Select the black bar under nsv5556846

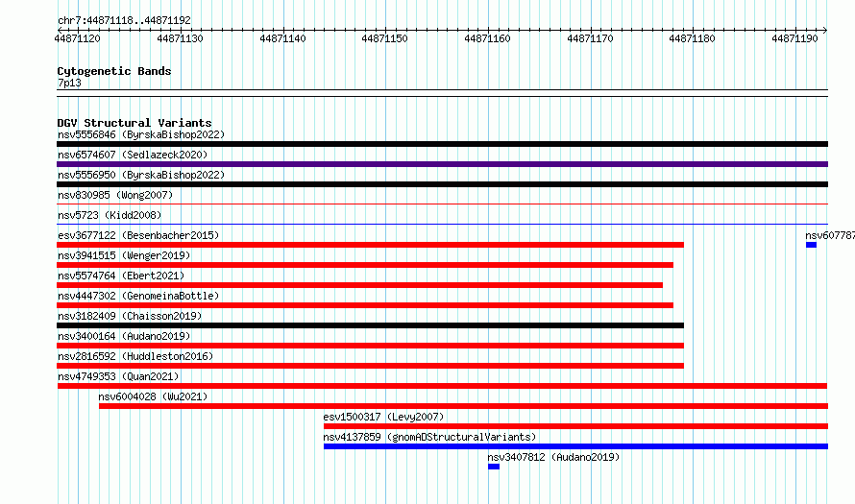tap(442, 144)
